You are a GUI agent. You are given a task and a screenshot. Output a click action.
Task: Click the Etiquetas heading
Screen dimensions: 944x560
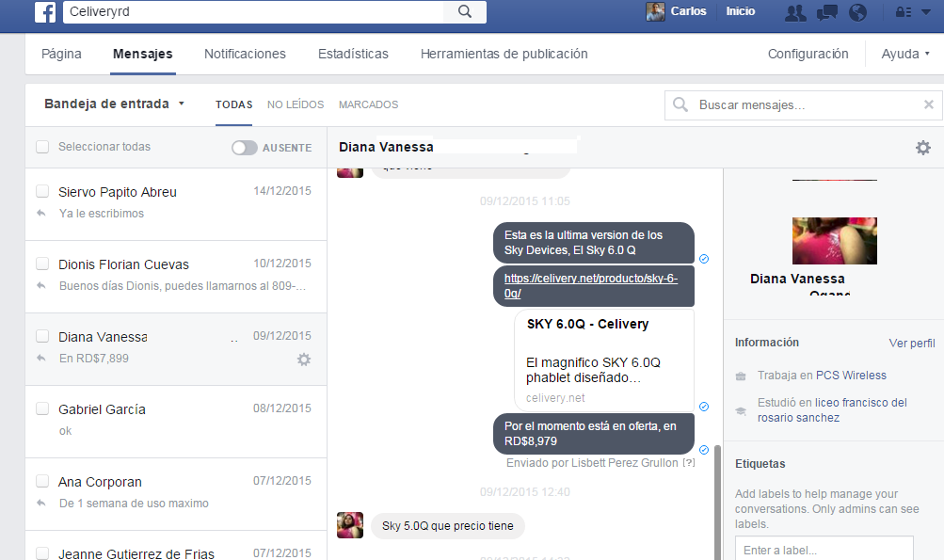click(x=760, y=464)
